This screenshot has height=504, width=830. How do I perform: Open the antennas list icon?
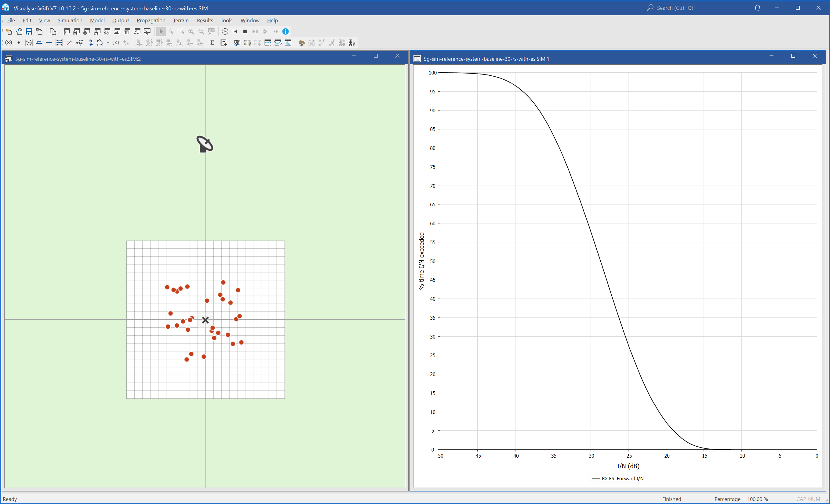[x=9, y=43]
